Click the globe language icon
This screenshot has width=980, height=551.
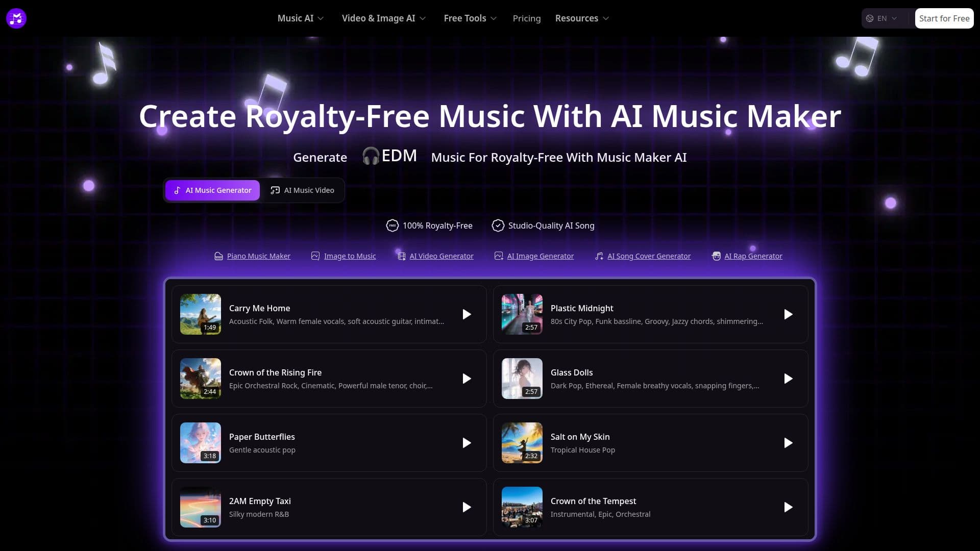tap(870, 18)
